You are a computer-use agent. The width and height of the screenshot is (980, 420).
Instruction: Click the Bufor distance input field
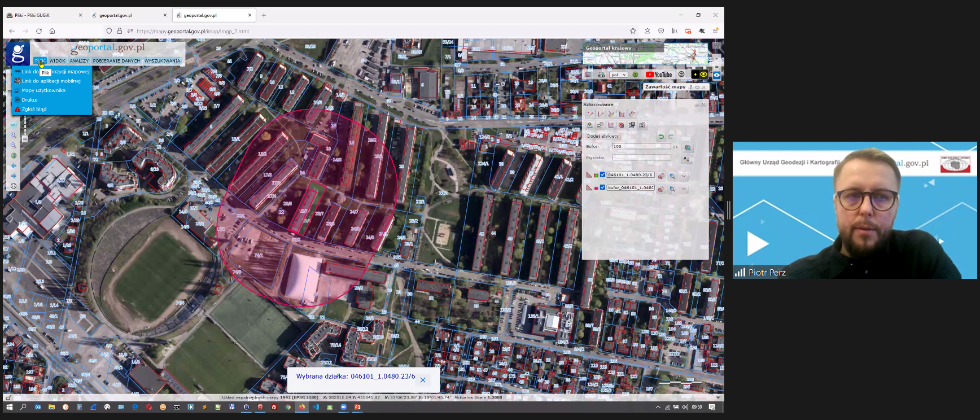(641, 146)
